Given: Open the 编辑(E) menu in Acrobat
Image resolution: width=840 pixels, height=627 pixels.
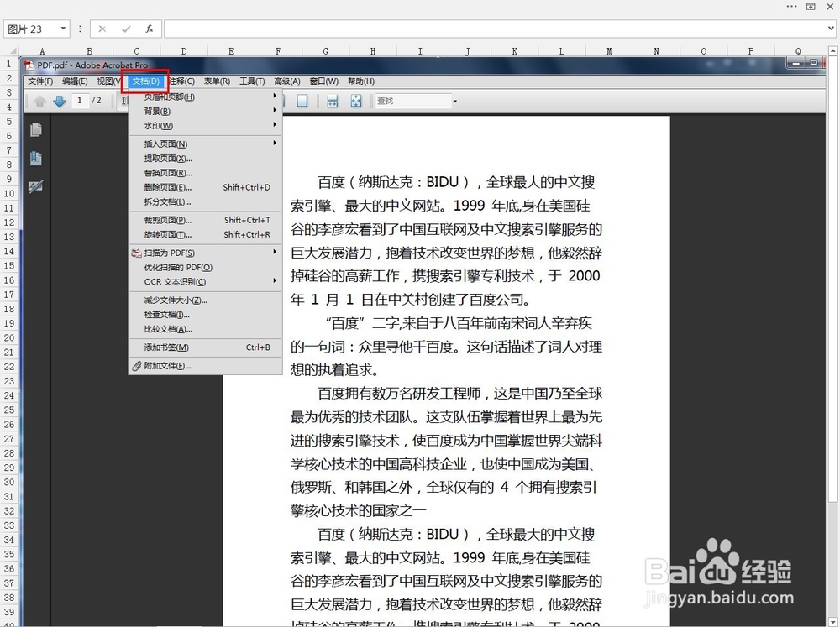Looking at the screenshot, I should point(75,81).
